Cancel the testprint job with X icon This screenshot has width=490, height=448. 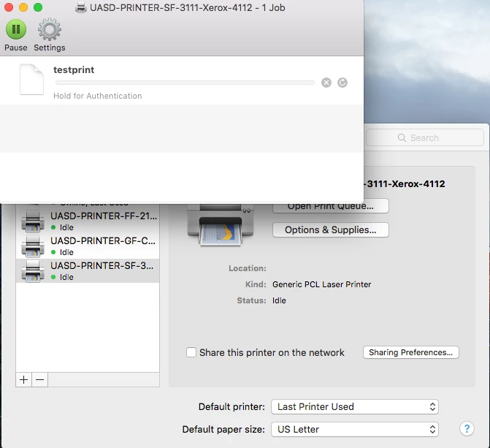326,83
